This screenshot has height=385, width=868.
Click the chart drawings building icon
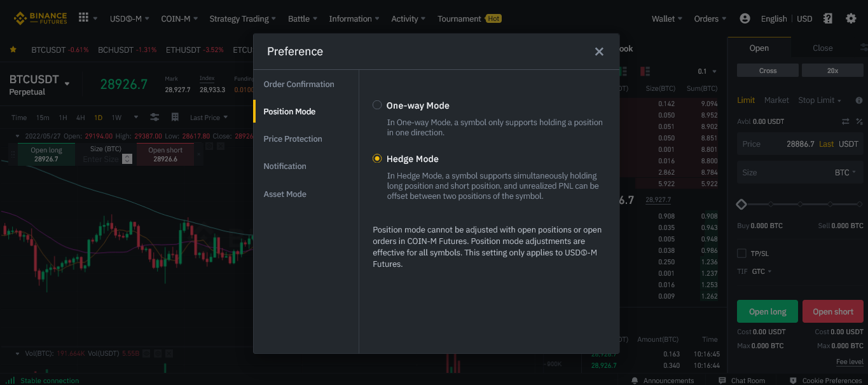click(x=175, y=118)
